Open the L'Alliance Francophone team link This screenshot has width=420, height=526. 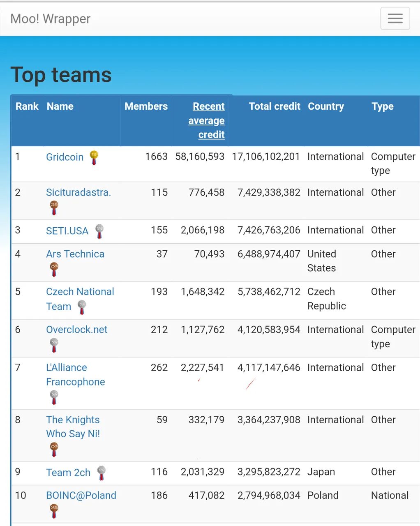[76, 375]
